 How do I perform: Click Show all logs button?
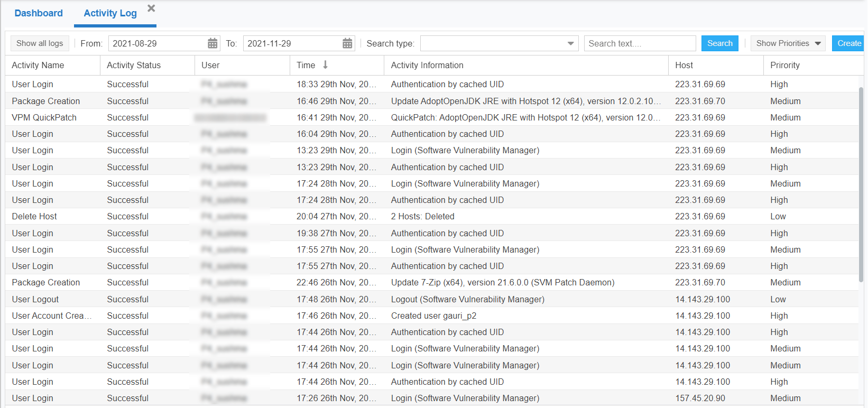[x=40, y=43]
